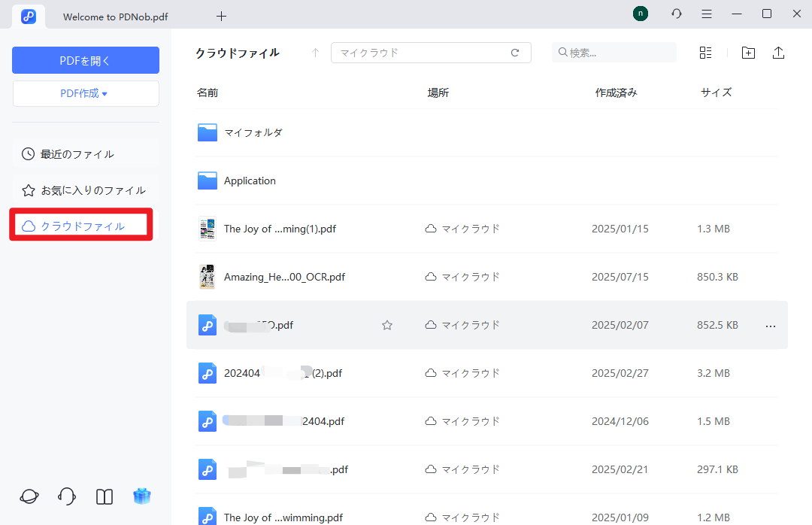The height and width of the screenshot is (525, 812).
Task: Open the user guide book icon
Action: point(104,496)
